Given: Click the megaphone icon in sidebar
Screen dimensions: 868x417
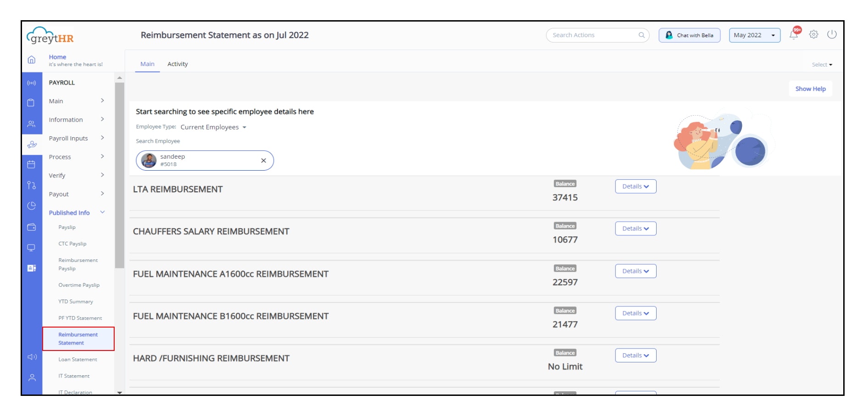Looking at the screenshot, I should pyautogui.click(x=32, y=357).
